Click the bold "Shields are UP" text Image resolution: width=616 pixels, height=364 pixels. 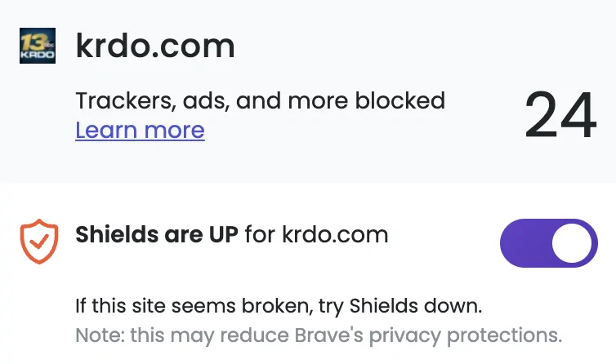(x=157, y=235)
